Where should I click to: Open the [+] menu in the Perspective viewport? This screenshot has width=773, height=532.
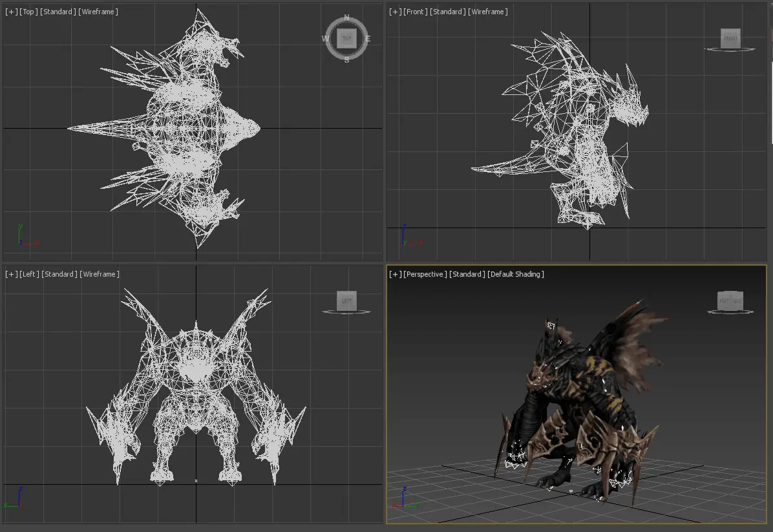(x=395, y=274)
